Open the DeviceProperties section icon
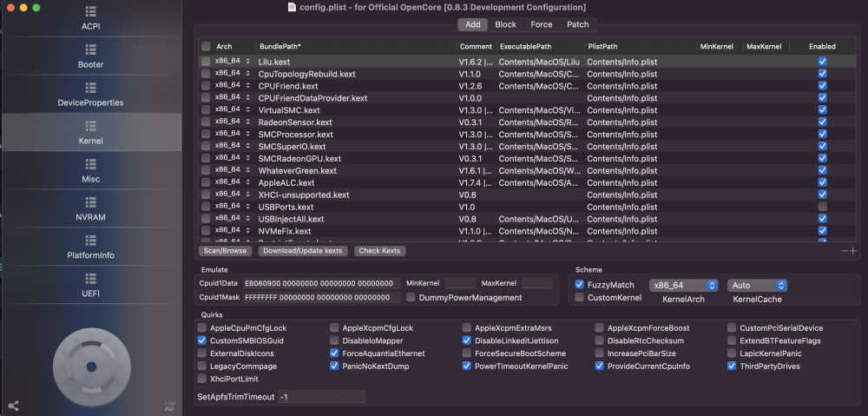 coord(91,88)
